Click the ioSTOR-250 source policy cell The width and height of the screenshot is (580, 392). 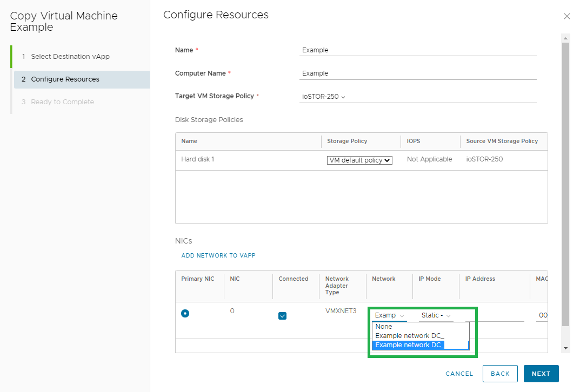484,160
